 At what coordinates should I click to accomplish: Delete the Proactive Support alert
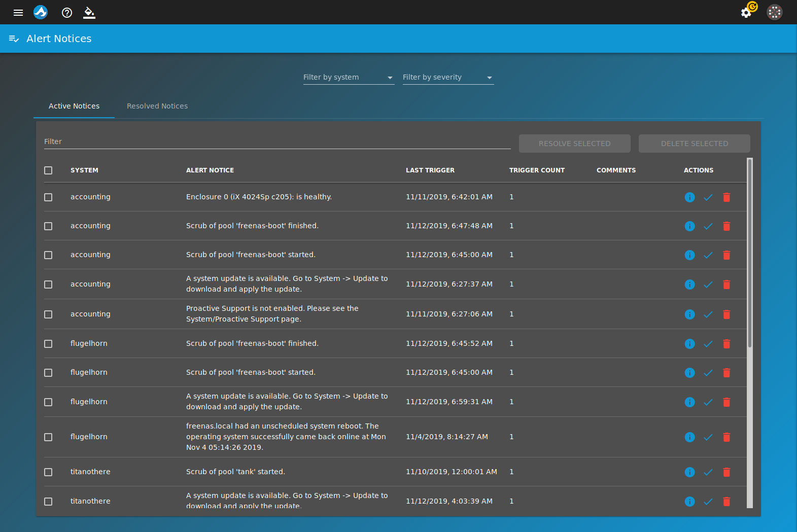tap(726, 314)
